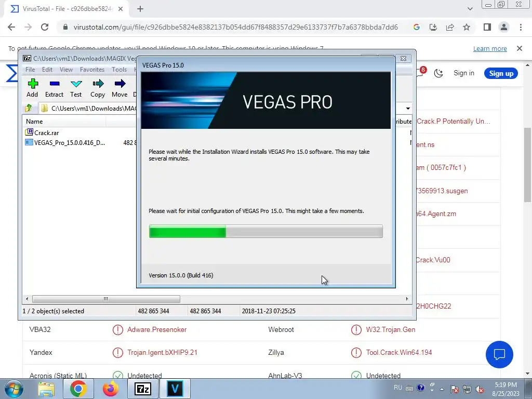
Task: Sort by Name column header in 7-Zip
Action: [x=64, y=122]
